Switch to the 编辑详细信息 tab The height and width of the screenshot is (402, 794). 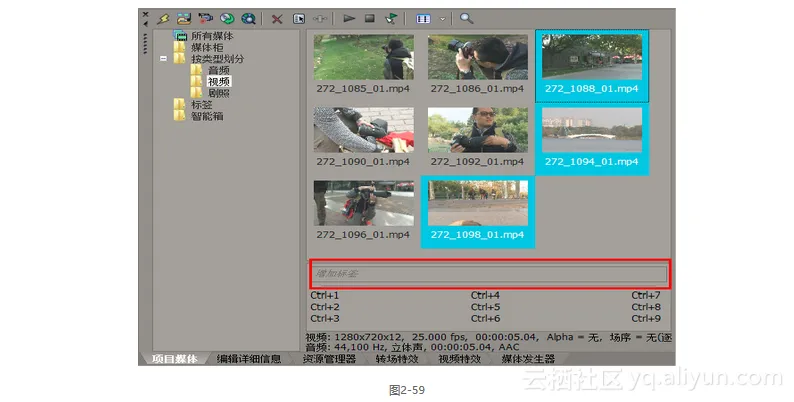point(249,359)
